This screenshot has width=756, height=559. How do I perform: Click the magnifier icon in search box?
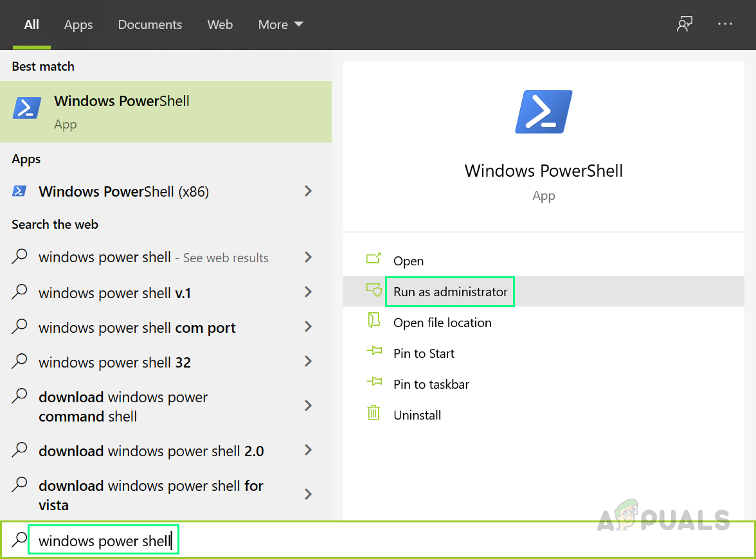tap(19, 539)
